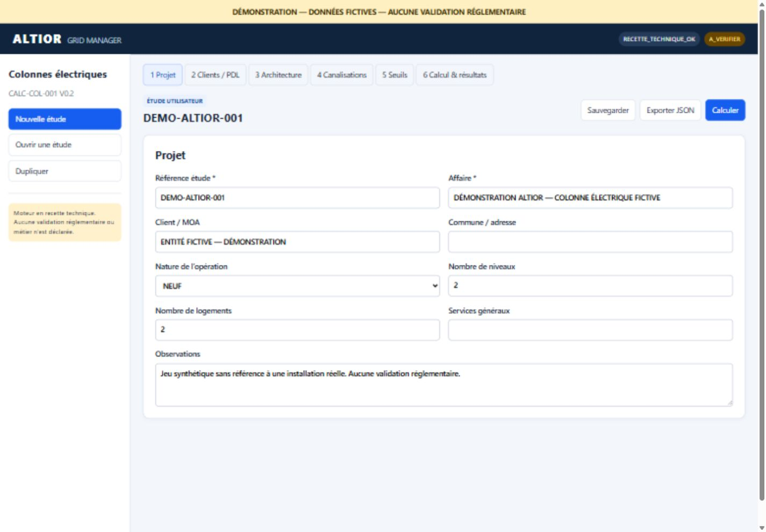Edit the Client / MOA field
Viewport: 766px width, 532px height.
pos(297,242)
